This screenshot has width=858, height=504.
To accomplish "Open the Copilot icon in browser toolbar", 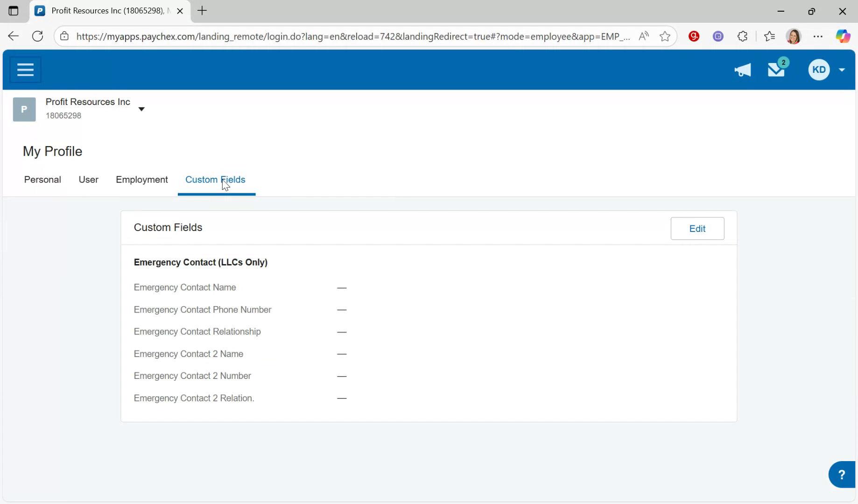I will pos(843,36).
